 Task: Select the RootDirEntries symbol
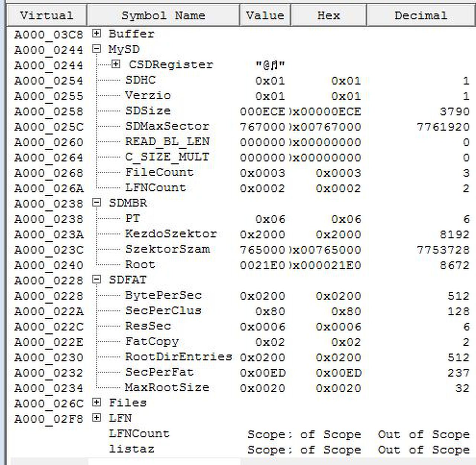pos(179,356)
